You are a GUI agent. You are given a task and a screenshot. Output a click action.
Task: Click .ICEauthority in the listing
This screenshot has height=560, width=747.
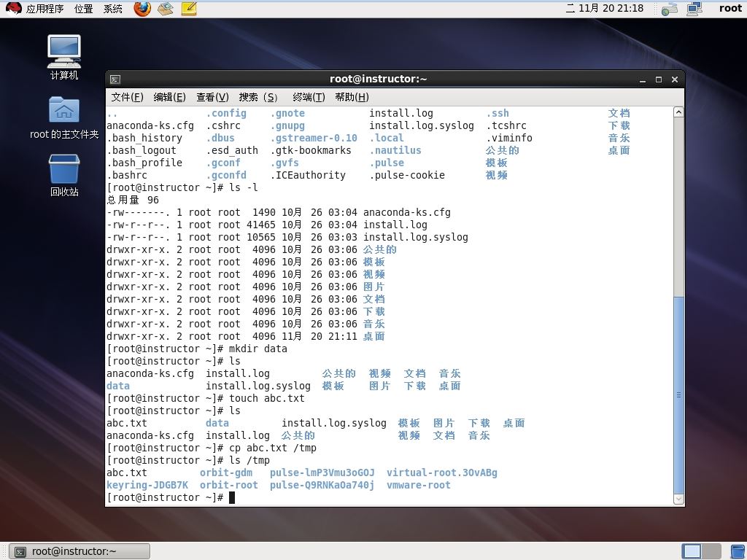coord(308,175)
